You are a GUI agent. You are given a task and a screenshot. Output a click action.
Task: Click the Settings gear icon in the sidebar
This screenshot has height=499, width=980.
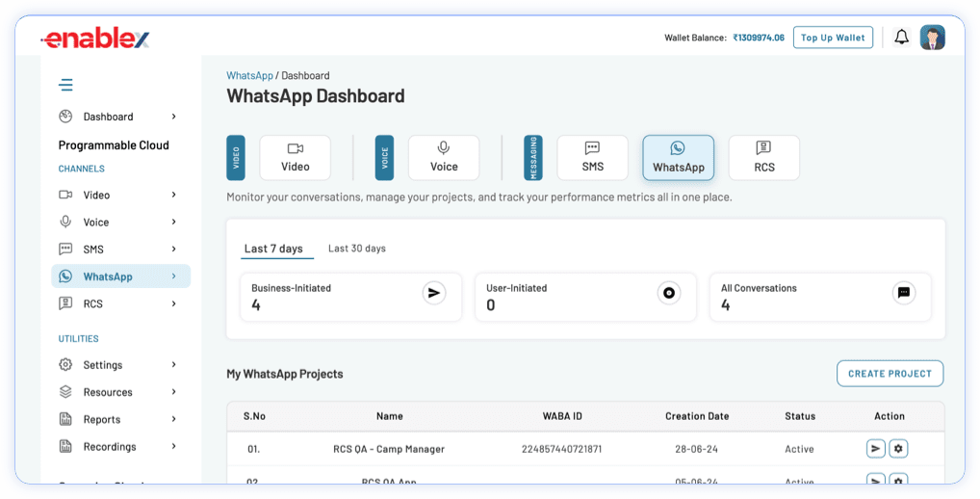[65, 364]
